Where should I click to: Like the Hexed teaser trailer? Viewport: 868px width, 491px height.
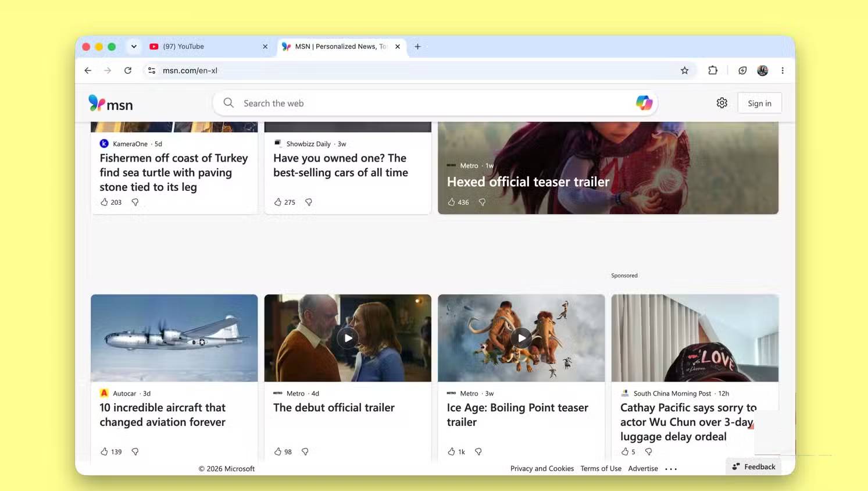(x=451, y=202)
